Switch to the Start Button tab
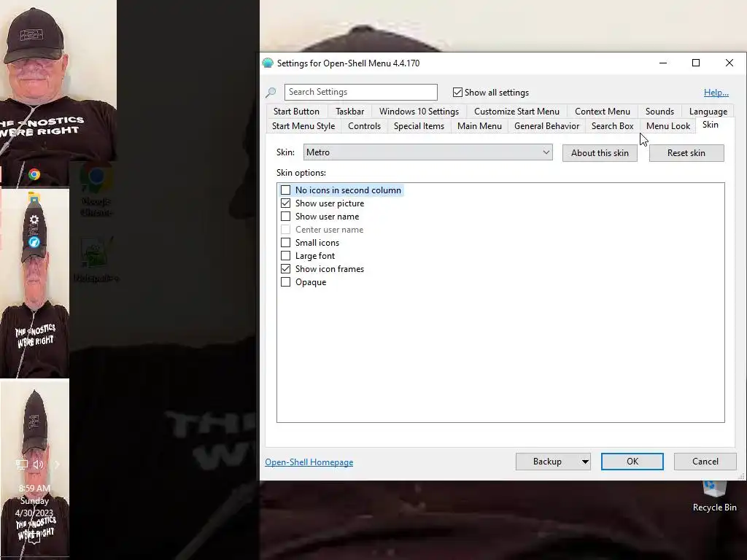This screenshot has height=560, width=747. [296, 112]
